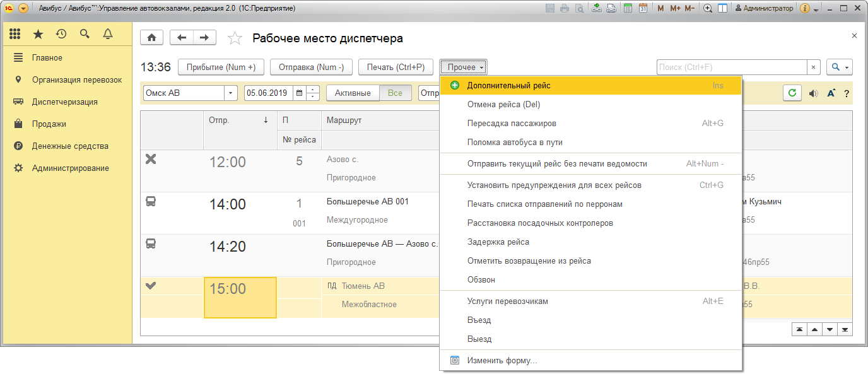The height and width of the screenshot is (374, 868).
Task: Choose Задержка рейса from the menu
Action: point(498,242)
